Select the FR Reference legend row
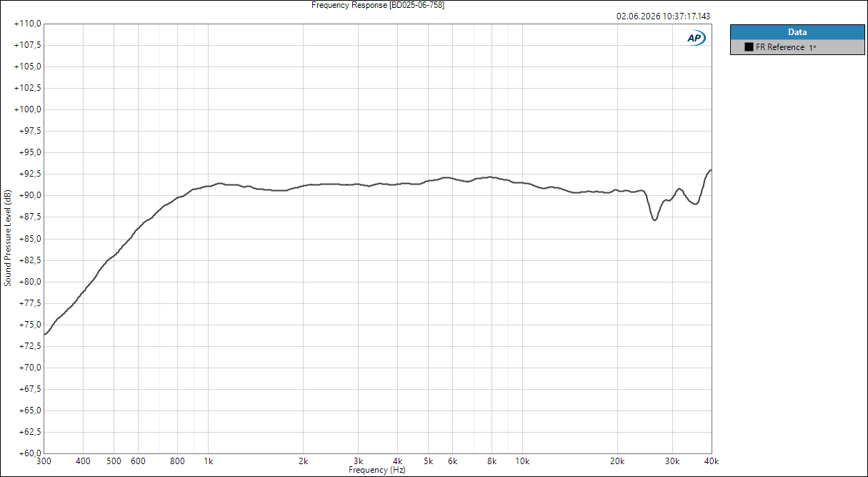 tap(797, 47)
